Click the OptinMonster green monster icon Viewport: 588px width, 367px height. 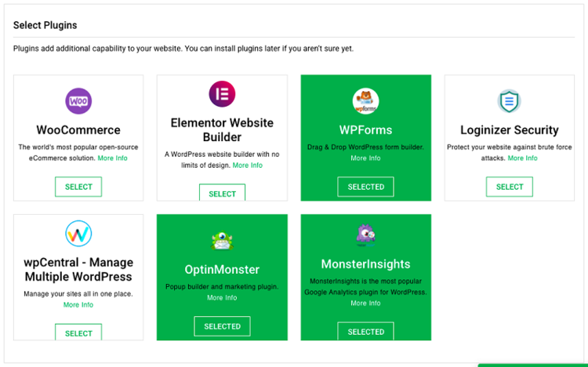[222, 241]
